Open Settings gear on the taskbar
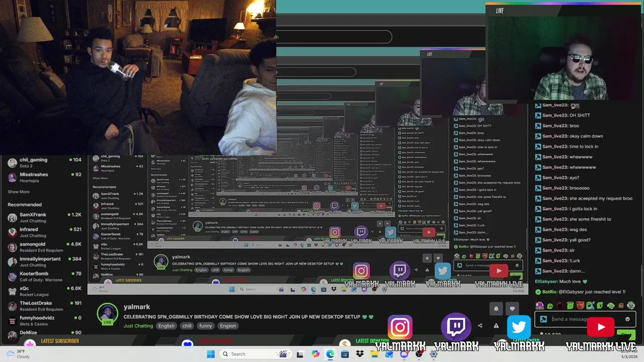Image resolution: width=644 pixels, height=362 pixels. point(434,354)
